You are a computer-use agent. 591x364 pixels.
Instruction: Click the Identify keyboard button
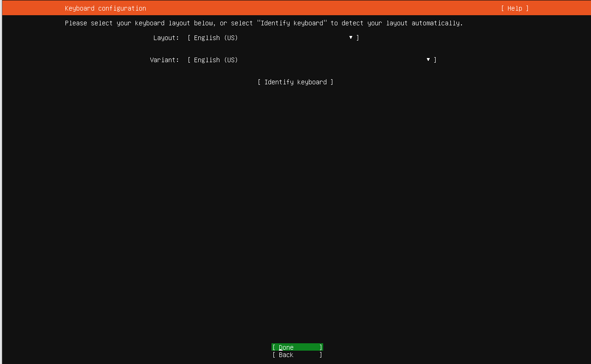pos(295,82)
